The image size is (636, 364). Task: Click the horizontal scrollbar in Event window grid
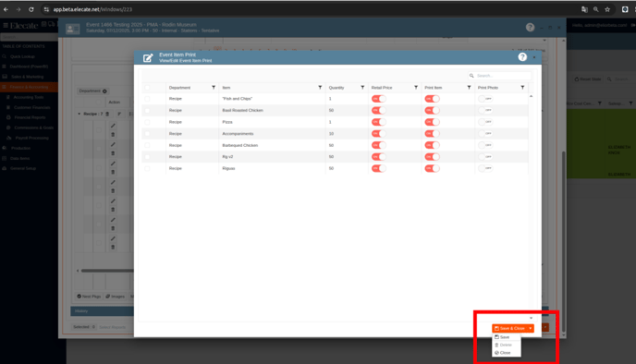pos(107,271)
